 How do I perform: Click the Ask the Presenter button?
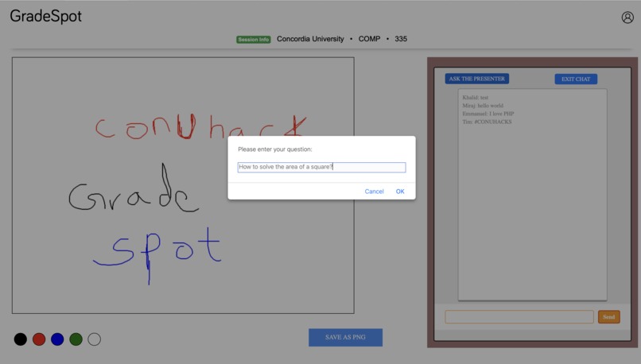(x=477, y=79)
